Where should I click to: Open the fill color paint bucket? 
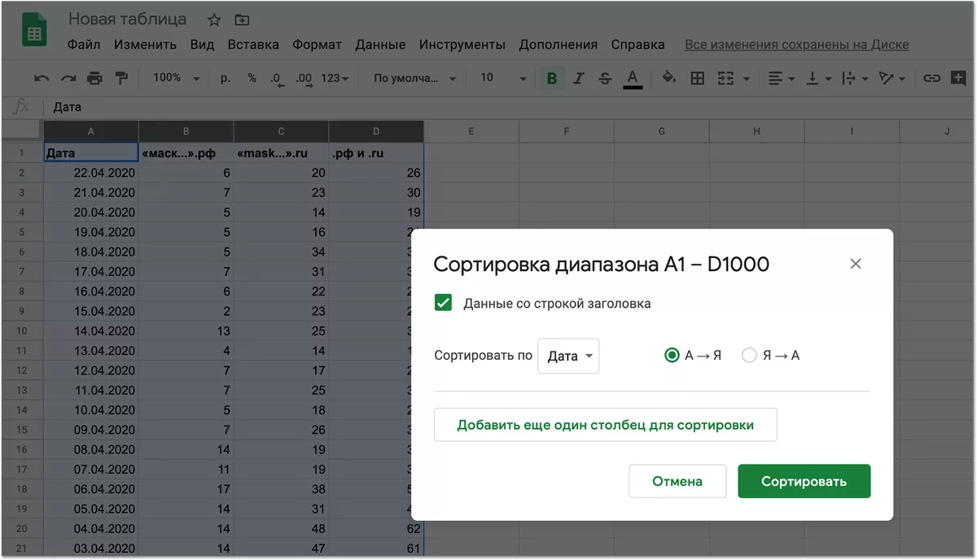668,78
